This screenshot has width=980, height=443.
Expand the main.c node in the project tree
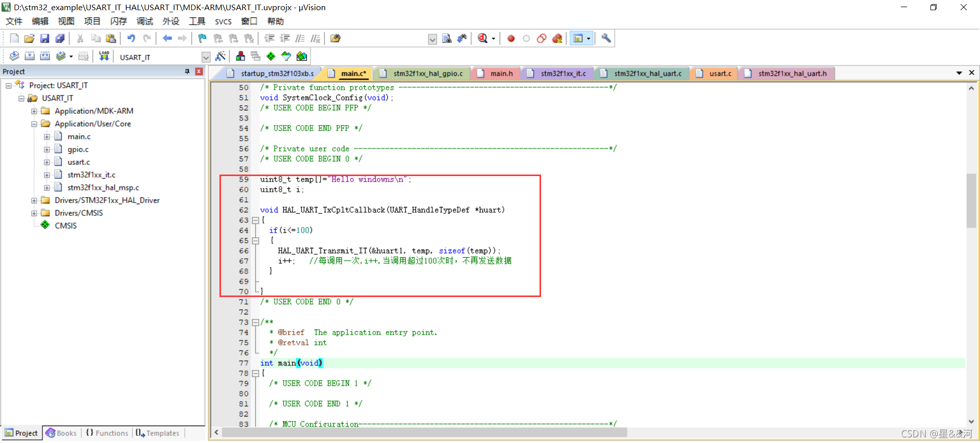coord(47,136)
